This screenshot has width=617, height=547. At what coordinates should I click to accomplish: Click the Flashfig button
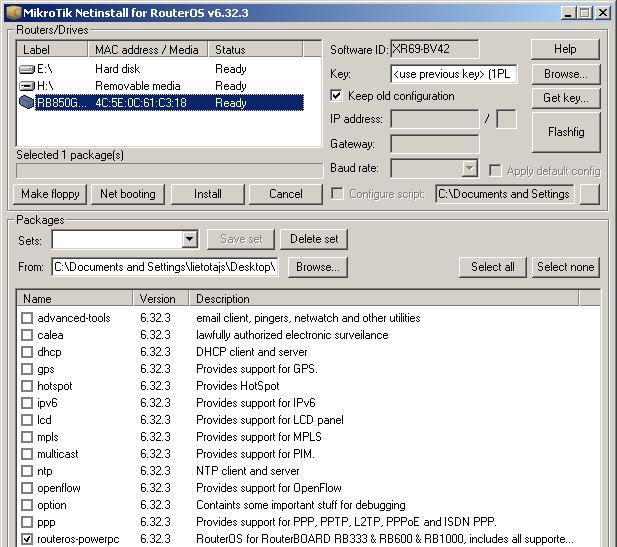[x=566, y=132]
